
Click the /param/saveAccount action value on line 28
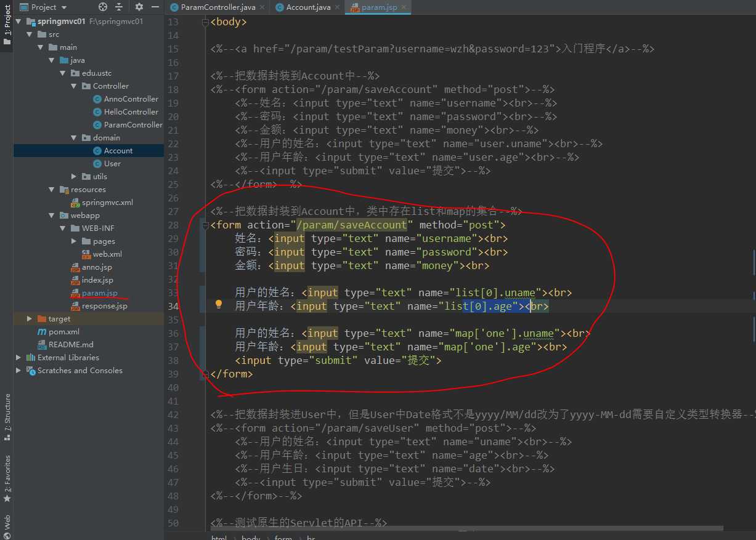(x=352, y=225)
